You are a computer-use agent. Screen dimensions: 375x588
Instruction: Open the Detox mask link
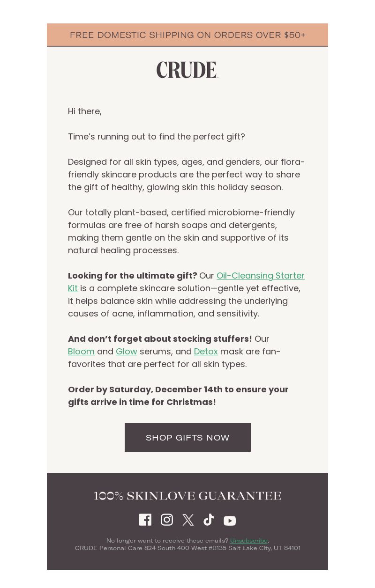coord(206,352)
